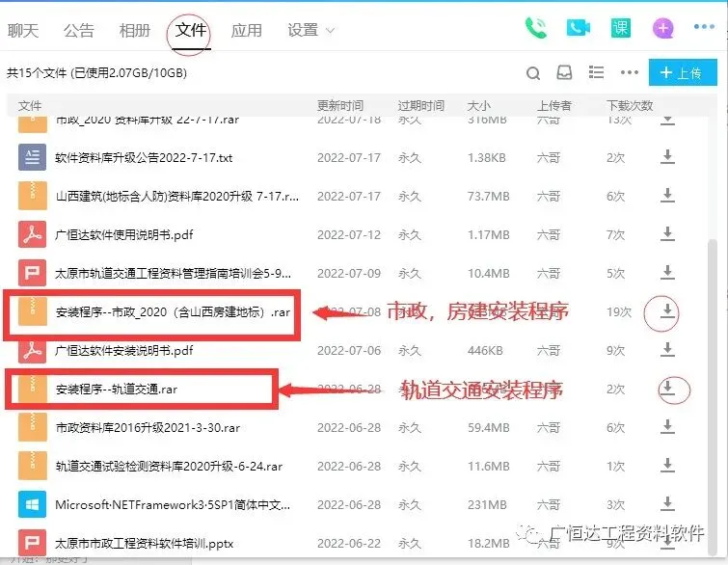Switch to the 聊天 tab

[23, 31]
